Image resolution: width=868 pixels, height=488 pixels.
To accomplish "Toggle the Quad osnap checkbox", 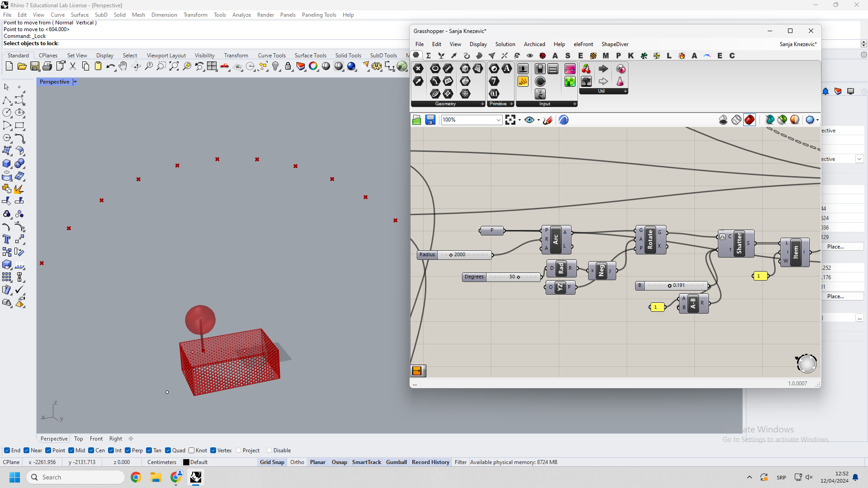I will [x=168, y=450].
